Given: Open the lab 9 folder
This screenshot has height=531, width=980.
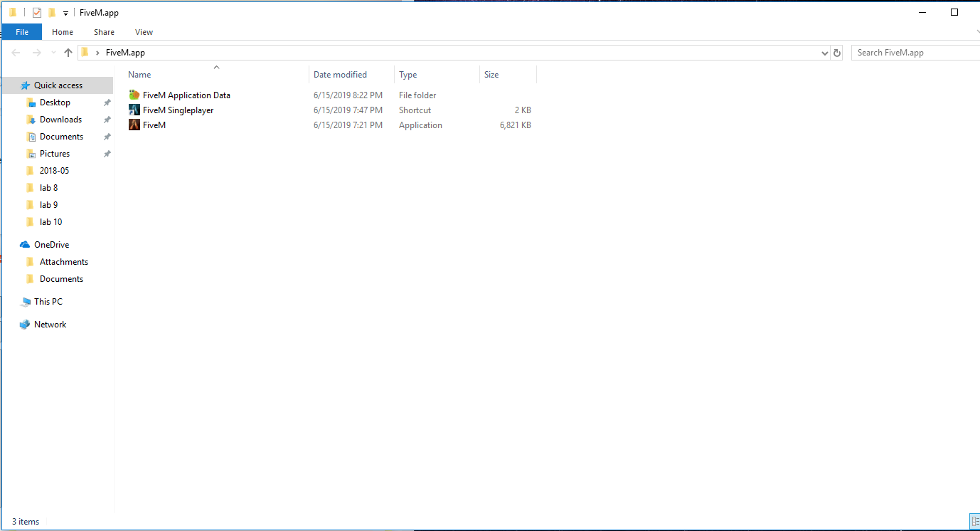Looking at the screenshot, I should [x=48, y=205].
